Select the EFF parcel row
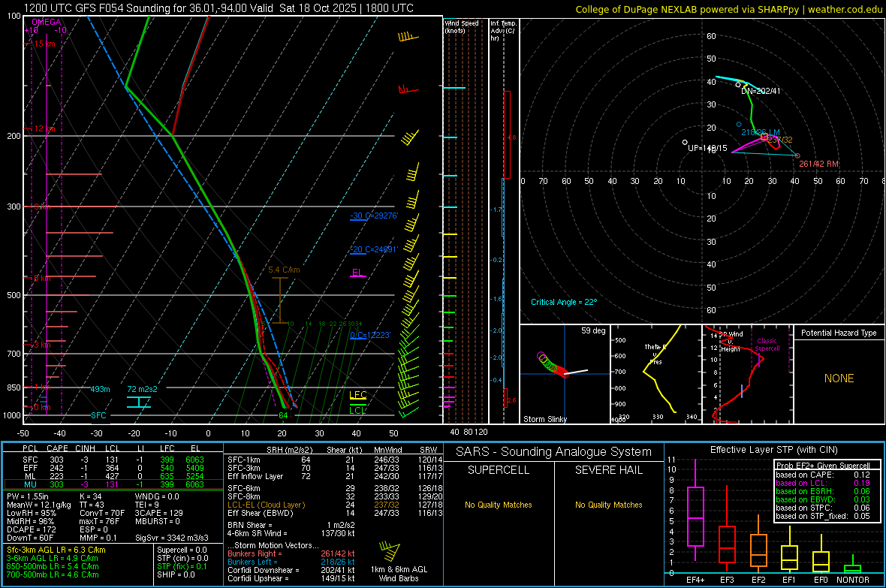Image resolution: width=886 pixels, height=588 pixels. click(x=113, y=468)
